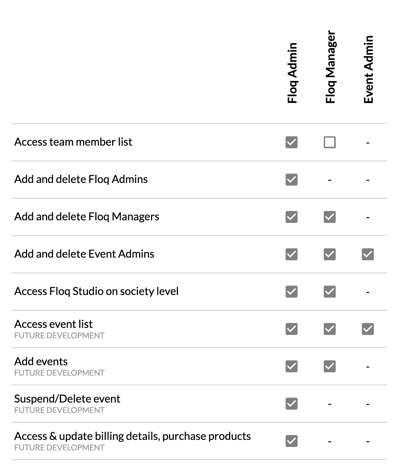400x472 pixels.
Task: Uncheck Floq Manager for Add and delete Floq Managers
Action: [329, 217]
